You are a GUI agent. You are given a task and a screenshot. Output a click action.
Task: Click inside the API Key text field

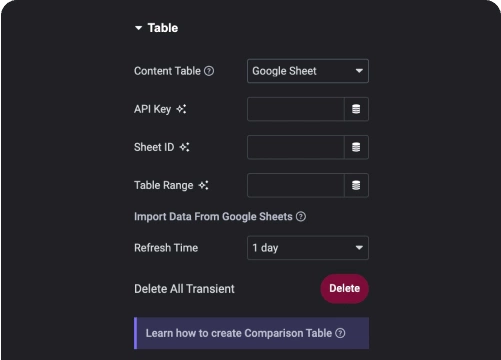pos(296,109)
